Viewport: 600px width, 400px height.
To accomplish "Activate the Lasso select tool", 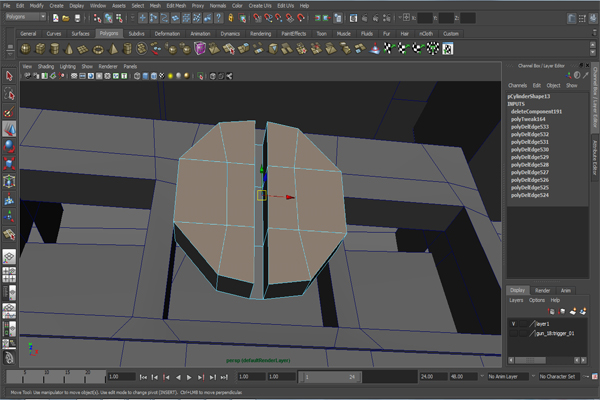I will tap(9, 94).
